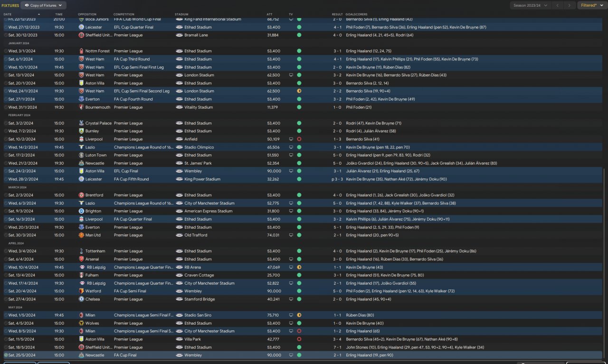Click the Bournemouth club badge

click(82, 107)
